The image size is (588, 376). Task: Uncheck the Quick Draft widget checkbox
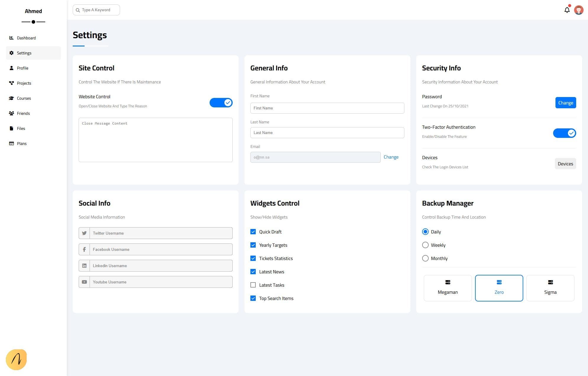253,232
